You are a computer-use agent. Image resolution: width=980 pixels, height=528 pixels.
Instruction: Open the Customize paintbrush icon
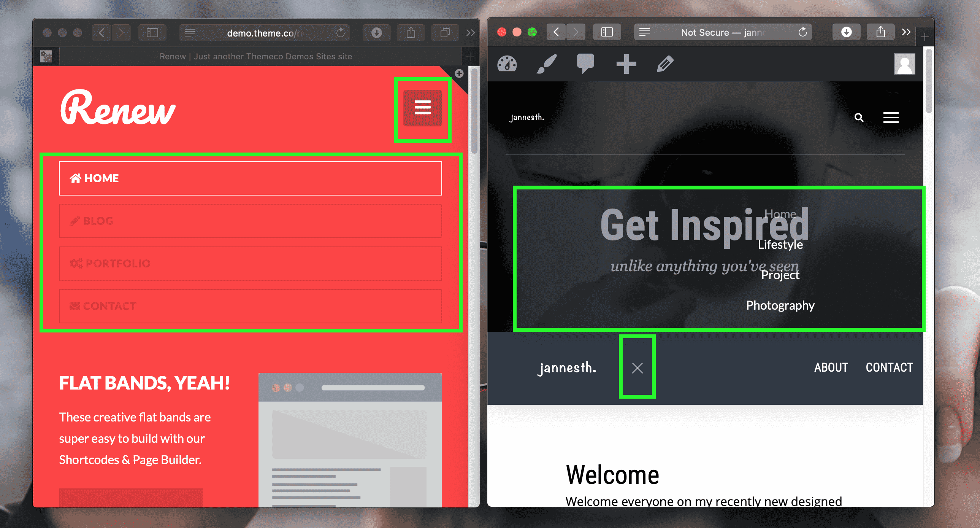click(x=547, y=64)
